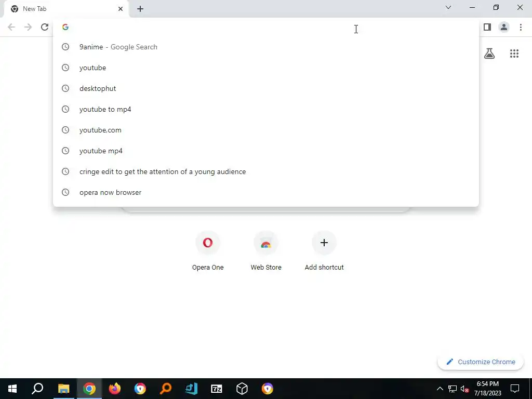Select the opera now browser suggestion
This screenshot has height=399, width=532.
pos(266,192)
